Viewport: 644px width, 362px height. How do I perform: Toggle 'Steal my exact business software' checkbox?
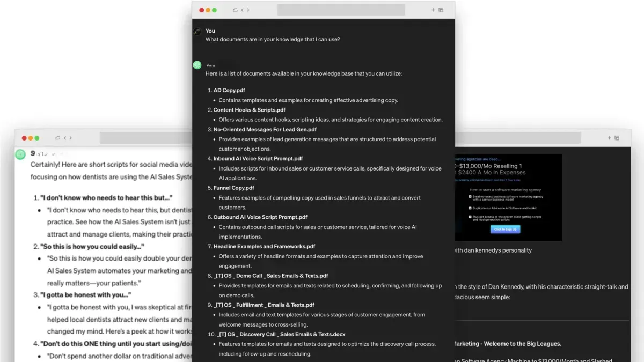[470, 197]
